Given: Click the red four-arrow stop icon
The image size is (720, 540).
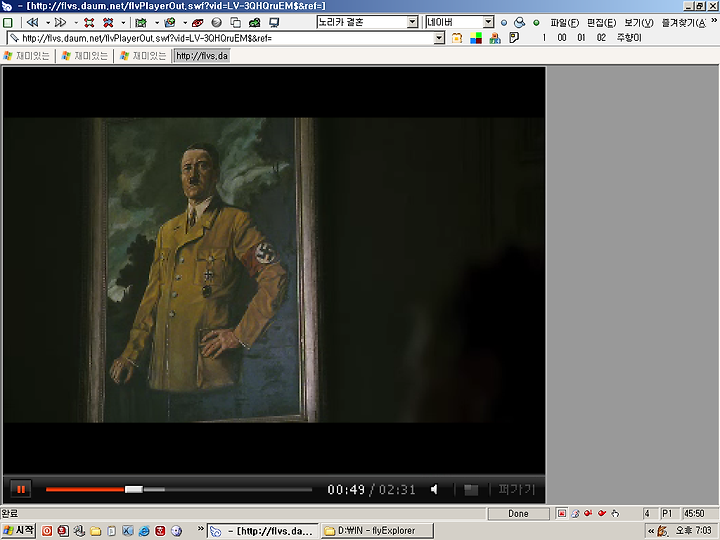Looking at the screenshot, I should 89,22.
